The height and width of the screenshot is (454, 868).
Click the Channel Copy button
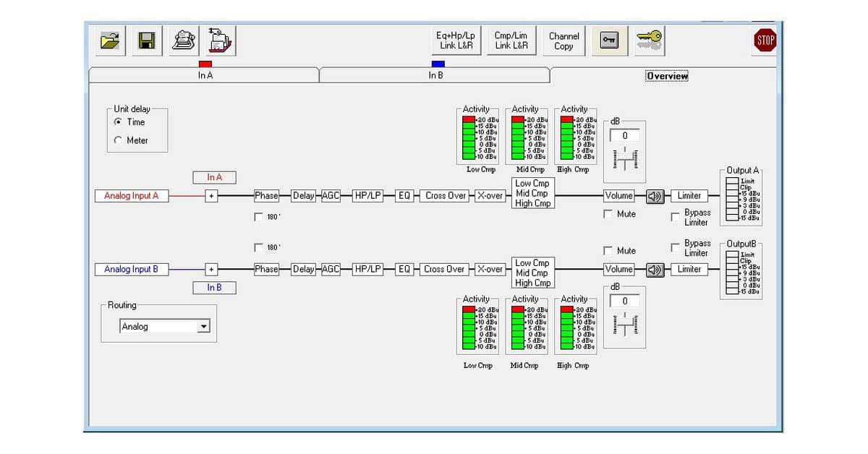click(563, 40)
